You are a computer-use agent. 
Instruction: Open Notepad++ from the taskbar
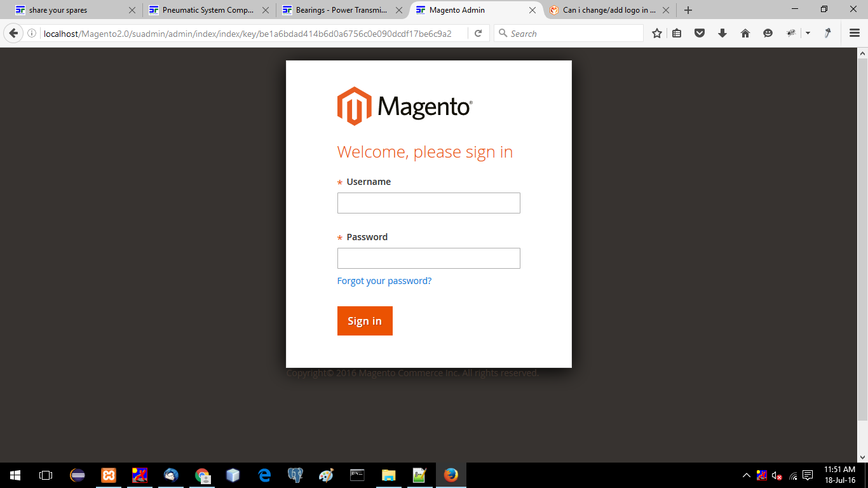pyautogui.click(x=420, y=475)
